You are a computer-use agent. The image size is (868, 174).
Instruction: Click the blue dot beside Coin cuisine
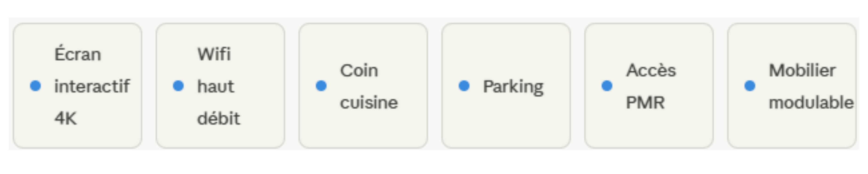[x=321, y=86]
